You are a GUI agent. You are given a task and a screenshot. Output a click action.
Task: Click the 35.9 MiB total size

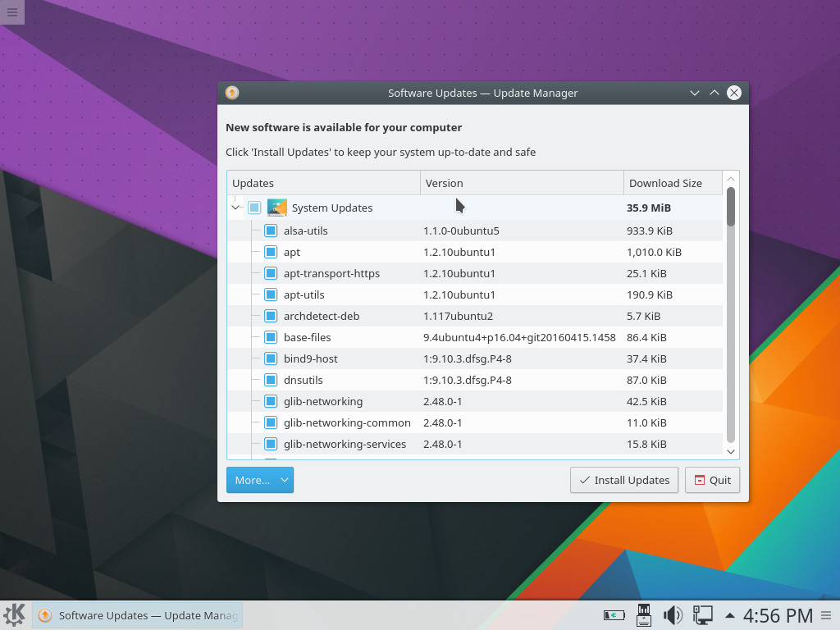[x=649, y=208]
